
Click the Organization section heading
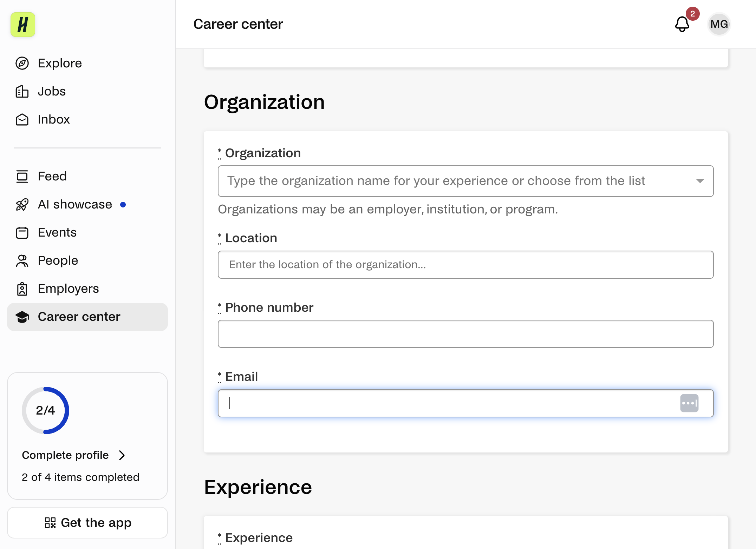(x=264, y=102)
